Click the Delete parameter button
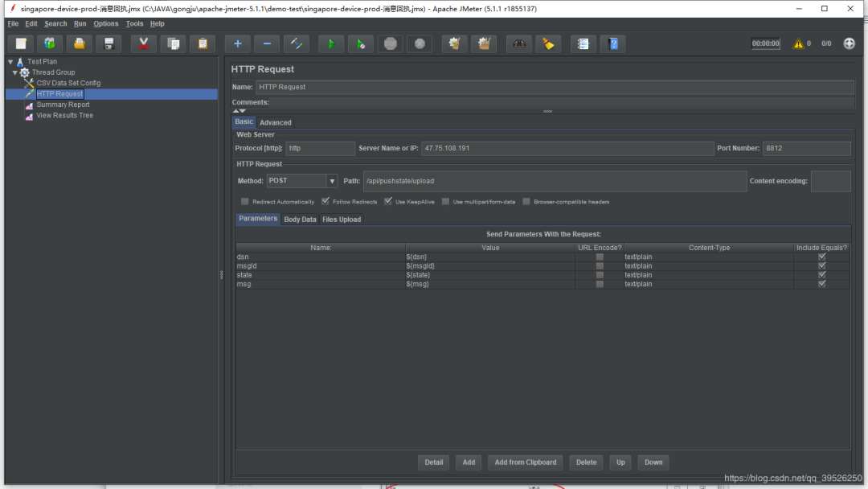The height and width of the screenshot is (489, 868). [x=586, y=462]
